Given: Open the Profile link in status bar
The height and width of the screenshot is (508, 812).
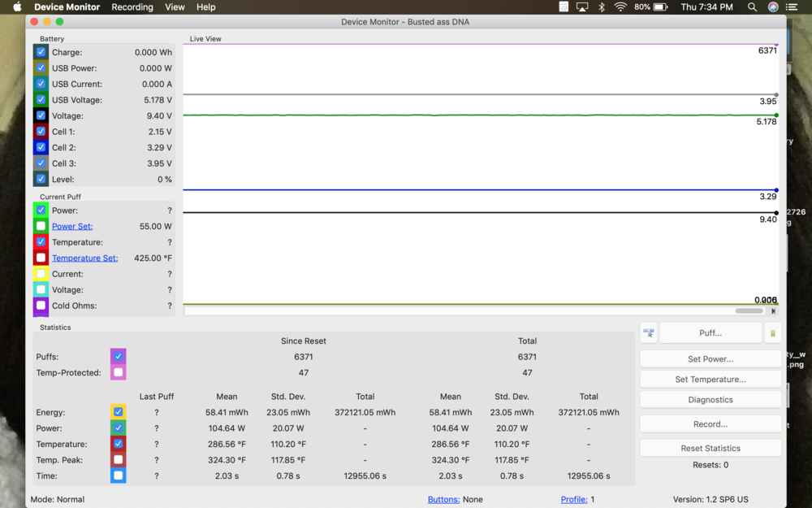Looking at the screenshot, I should pyautogui.click(x=573, y=499).
